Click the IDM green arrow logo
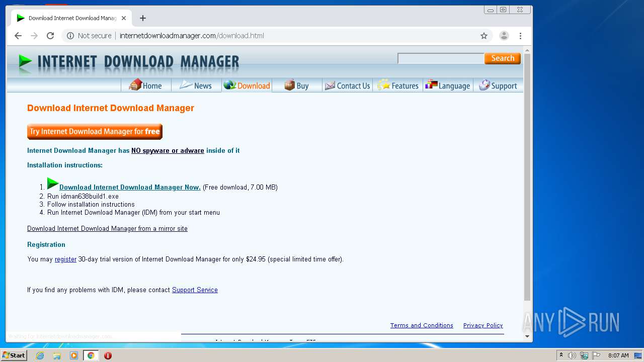The image size is (644, 362). tap(25, 61)
